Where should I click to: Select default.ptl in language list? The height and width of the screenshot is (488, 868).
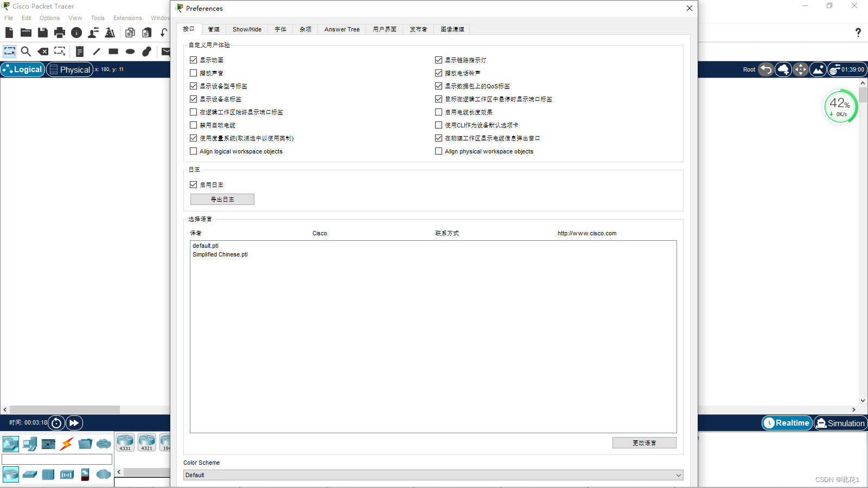click(x=206, y=246)
